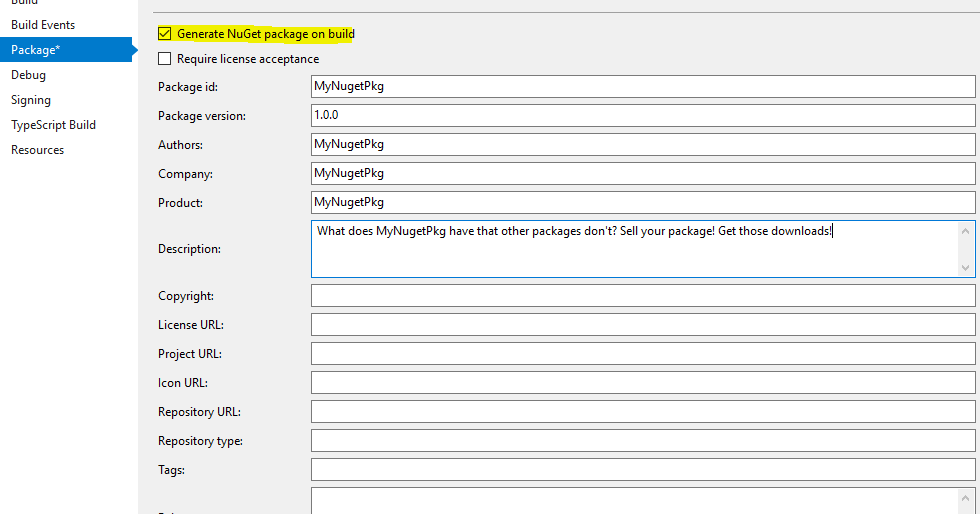Viewport: 980px width, 514px height.
Task: Click the 'Package version:' label
Action: click(202, 116)
